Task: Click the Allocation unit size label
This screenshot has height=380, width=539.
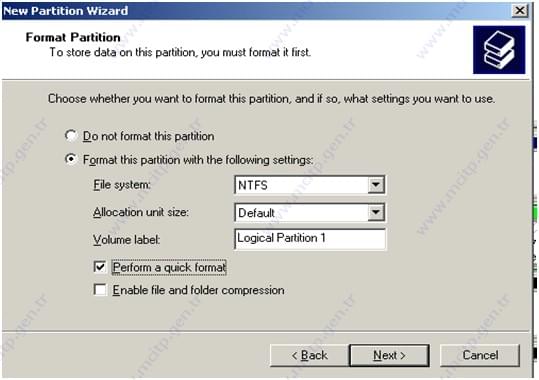Action: click(141, 212)
